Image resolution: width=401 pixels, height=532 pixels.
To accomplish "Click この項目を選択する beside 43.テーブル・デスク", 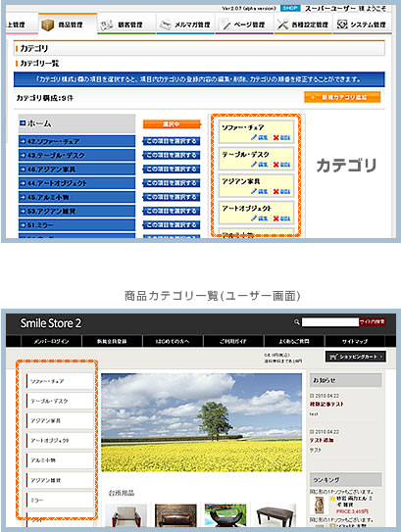I will [x=172, y=155].
